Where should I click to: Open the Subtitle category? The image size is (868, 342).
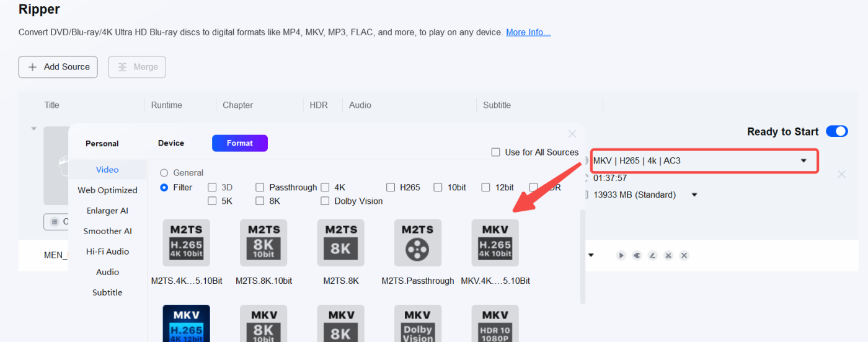pos(107,292)
